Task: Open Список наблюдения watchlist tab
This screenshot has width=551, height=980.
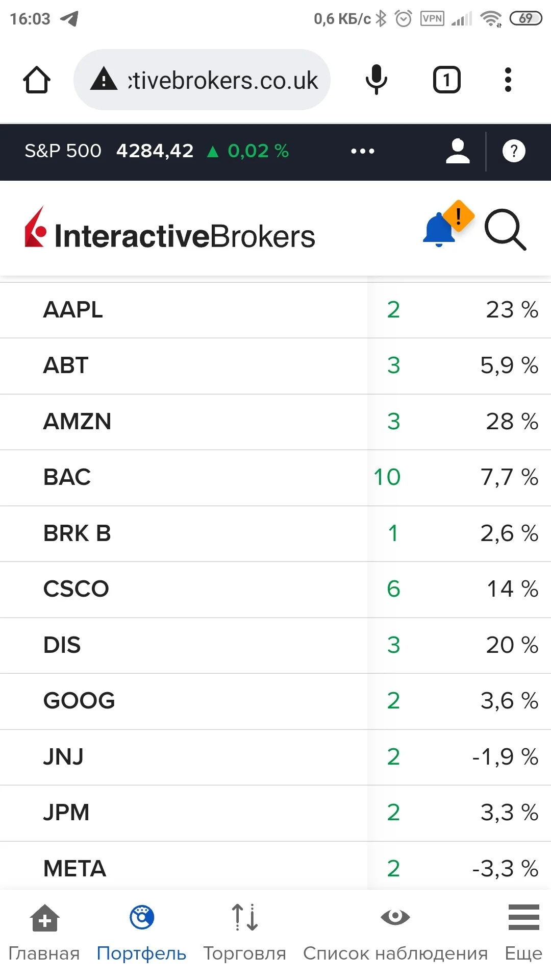Action: coord(395,933)
